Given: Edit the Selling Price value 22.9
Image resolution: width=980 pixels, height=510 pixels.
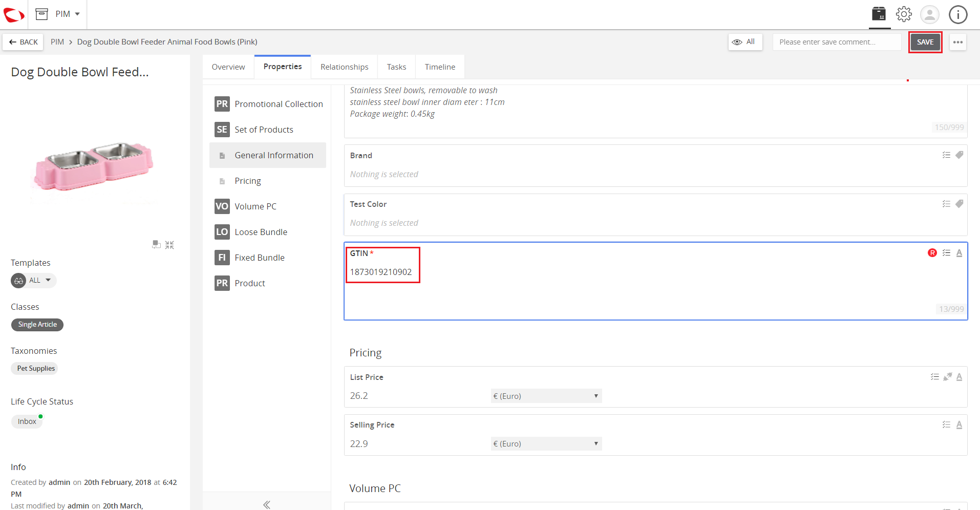Looking at the screenshot, I should [359, 443].
